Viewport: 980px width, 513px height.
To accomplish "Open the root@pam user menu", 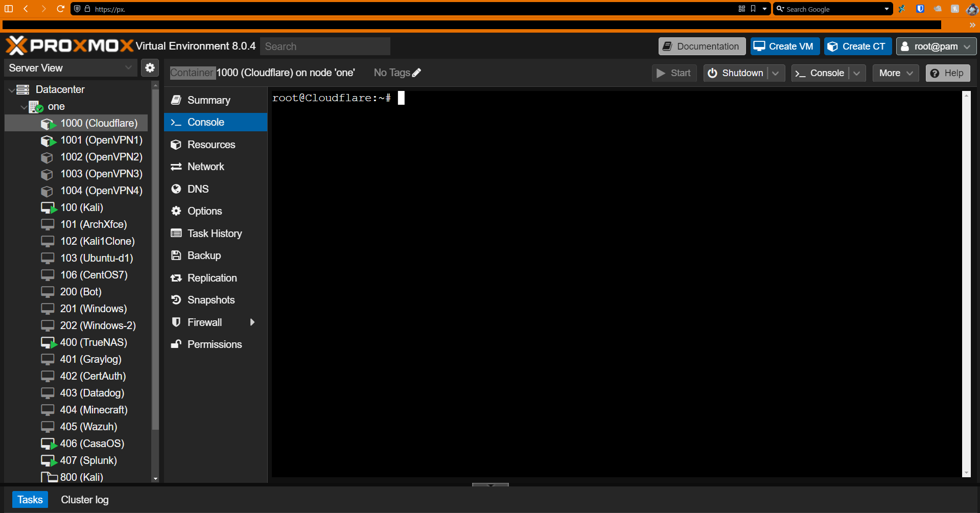I will [936, 46].
